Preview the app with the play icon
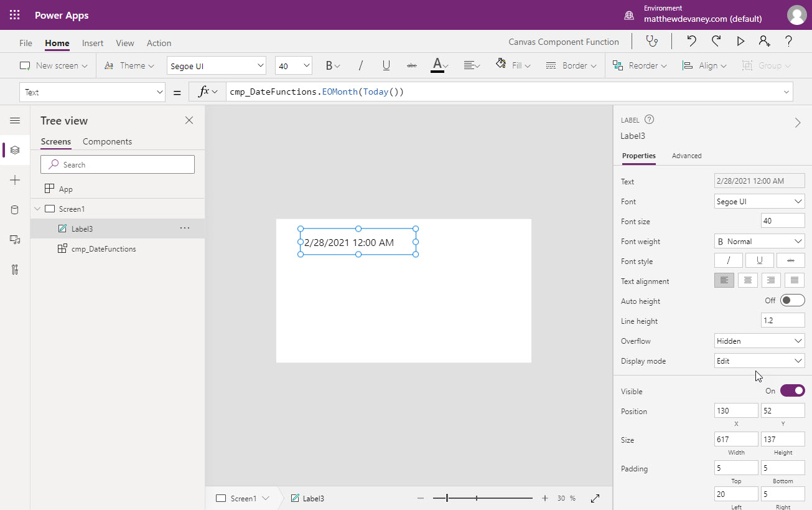The width and height of the screenshot is (812, 510). coord(740,41)
